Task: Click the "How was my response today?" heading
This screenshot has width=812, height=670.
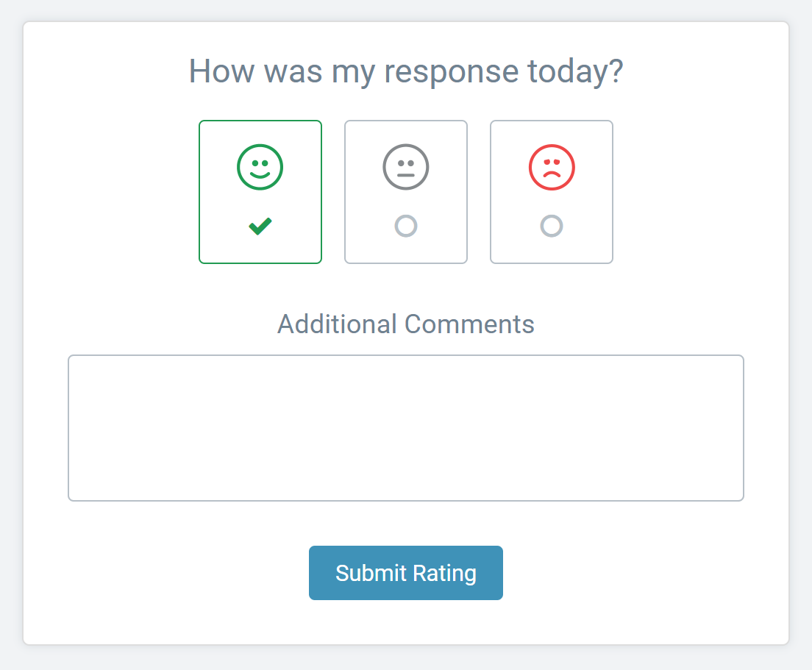Action: pos(405,71)
